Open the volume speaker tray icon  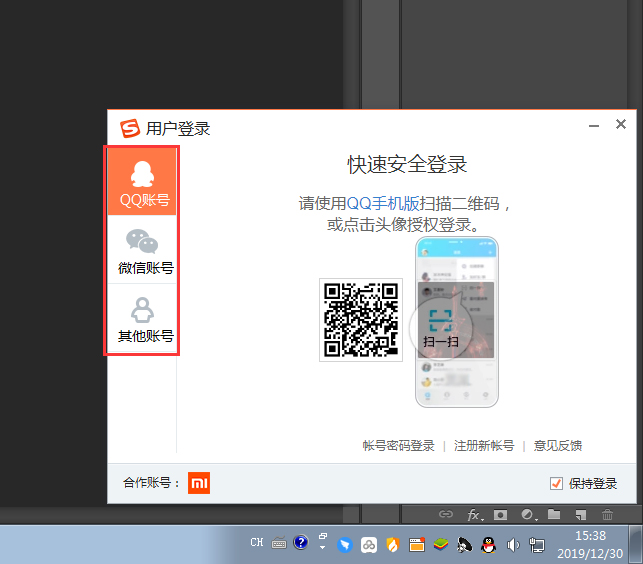point(513,545)
